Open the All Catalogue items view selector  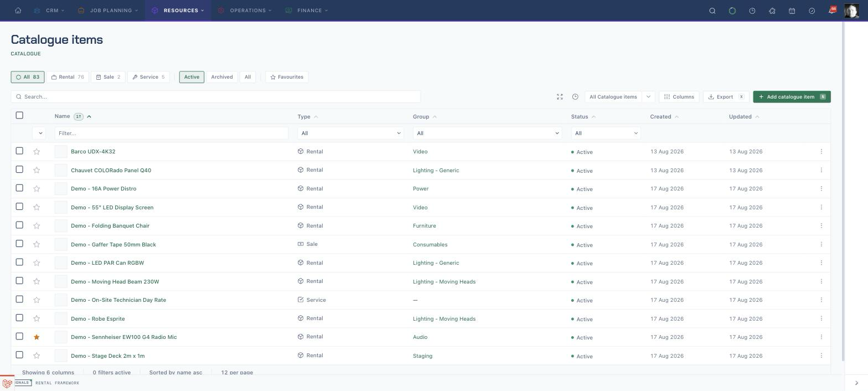(x=613, y=97)
